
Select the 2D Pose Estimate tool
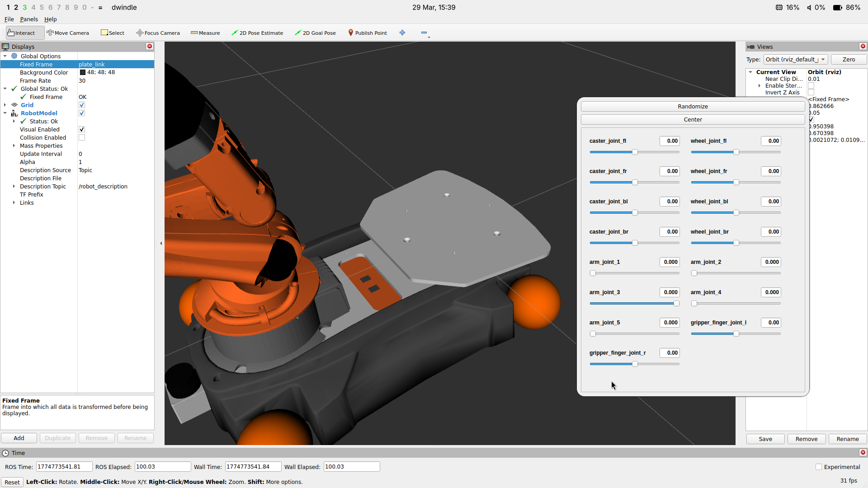257,33
